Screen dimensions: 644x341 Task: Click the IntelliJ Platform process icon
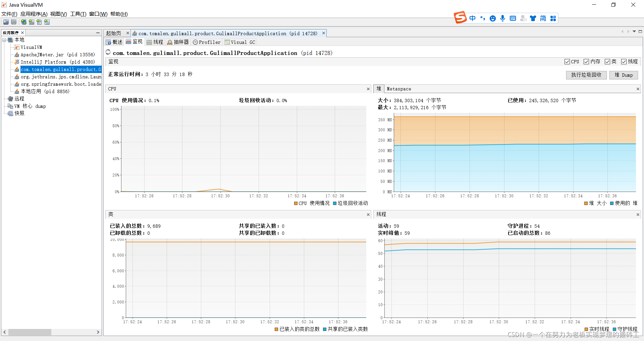(x=17, y=62)
